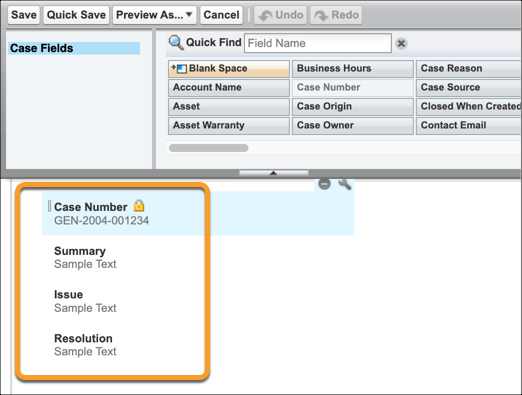522x395 pixels.
Task: Select the Account Name field
Action: click(x=229, y=88)
